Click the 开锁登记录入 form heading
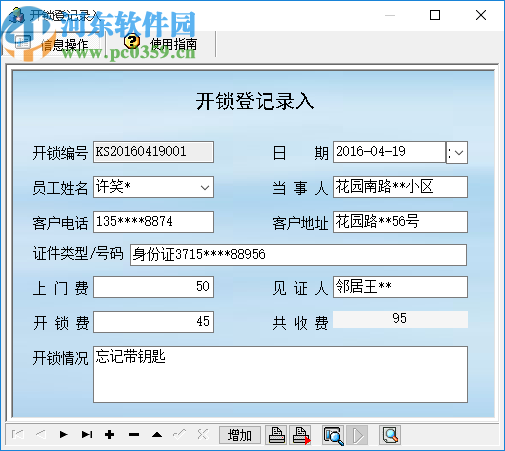The height and width of the screenshot is (451, 505). tap(255, 101)
